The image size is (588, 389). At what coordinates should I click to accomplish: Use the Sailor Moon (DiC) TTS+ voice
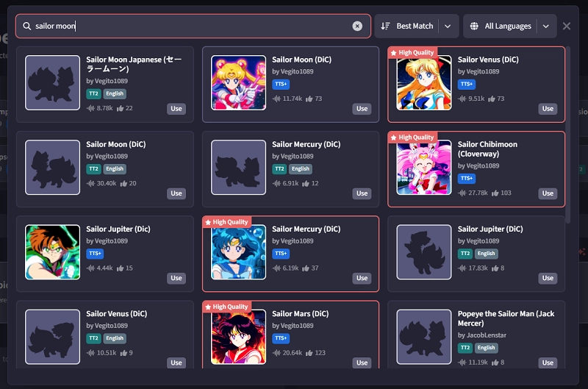(362, 108)
